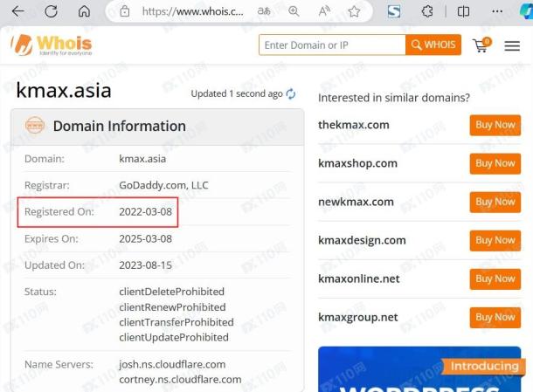Click the Whois site logo
The image size is (533, 392).
coord(52,45)
